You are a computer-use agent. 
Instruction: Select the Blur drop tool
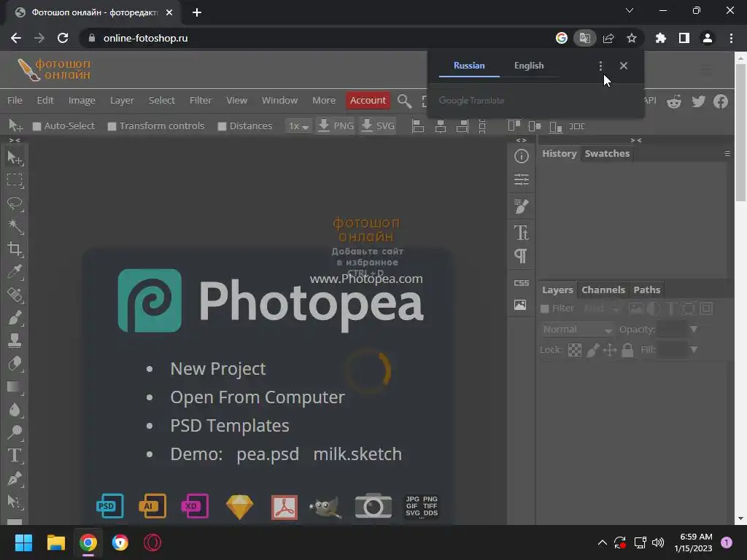pos(15,410)
